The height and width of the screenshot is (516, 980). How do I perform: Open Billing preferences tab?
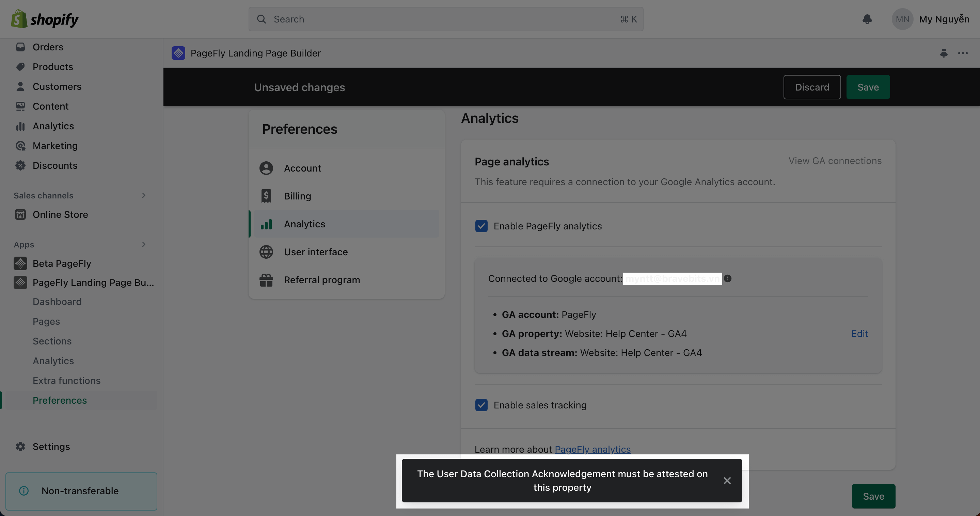tap(346, 196)
